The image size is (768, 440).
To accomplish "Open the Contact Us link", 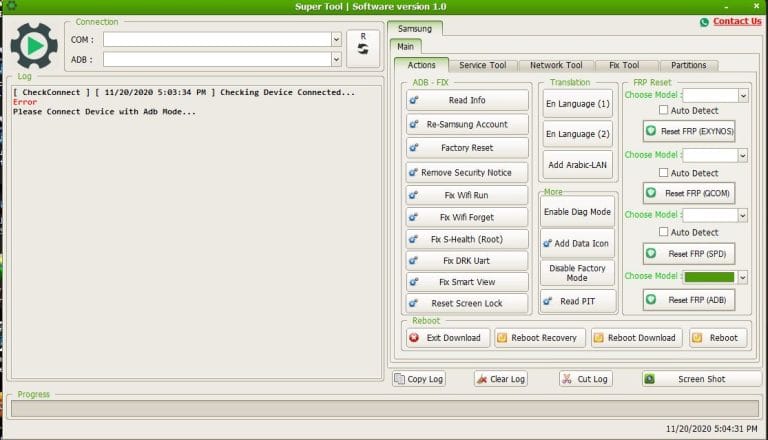I will tap(737, 21).
